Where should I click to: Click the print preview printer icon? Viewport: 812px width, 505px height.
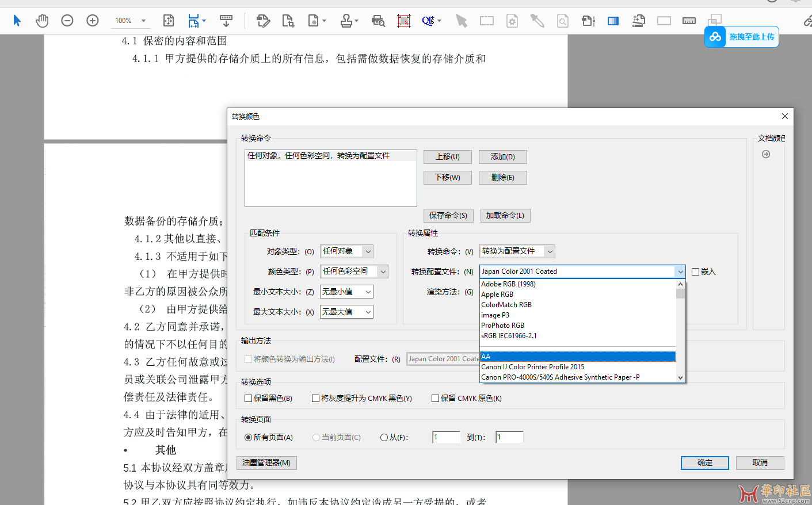point(378,21)
